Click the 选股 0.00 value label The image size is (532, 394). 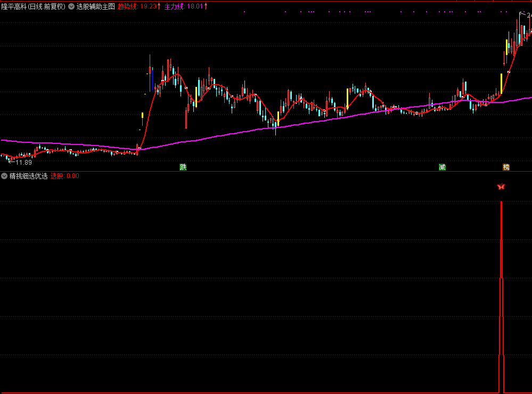point(64,176)
